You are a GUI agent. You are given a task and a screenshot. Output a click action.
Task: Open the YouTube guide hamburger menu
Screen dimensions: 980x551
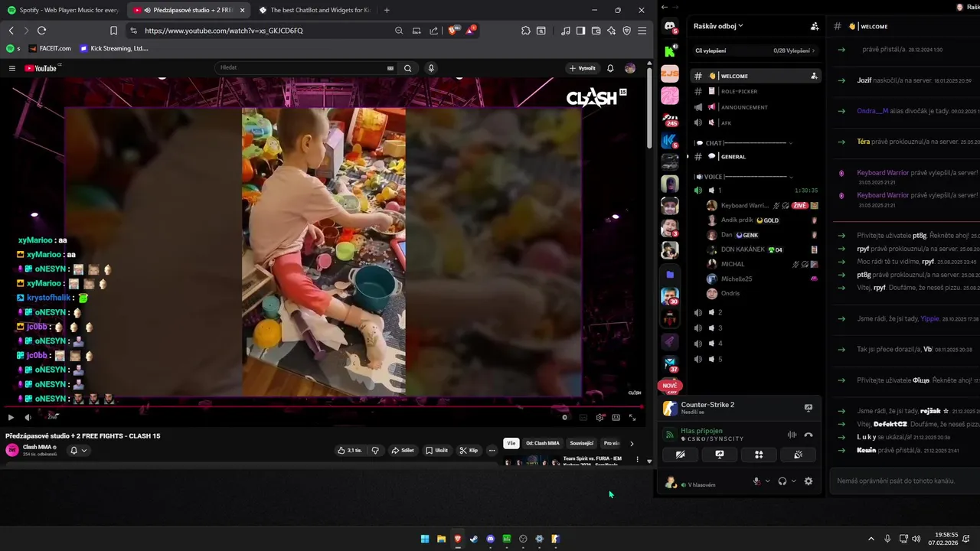tap(12, 68)
